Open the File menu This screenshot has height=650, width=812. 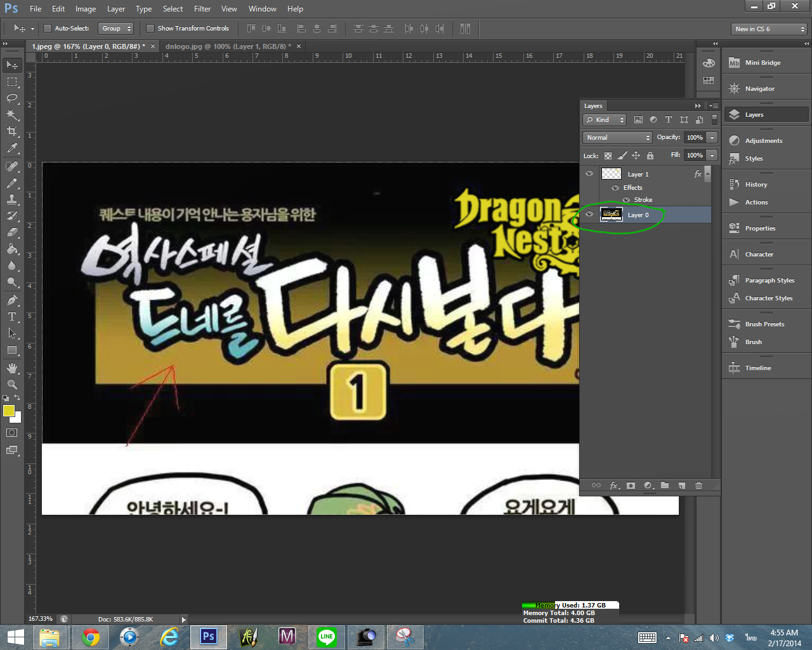click(x=36, y=9)
